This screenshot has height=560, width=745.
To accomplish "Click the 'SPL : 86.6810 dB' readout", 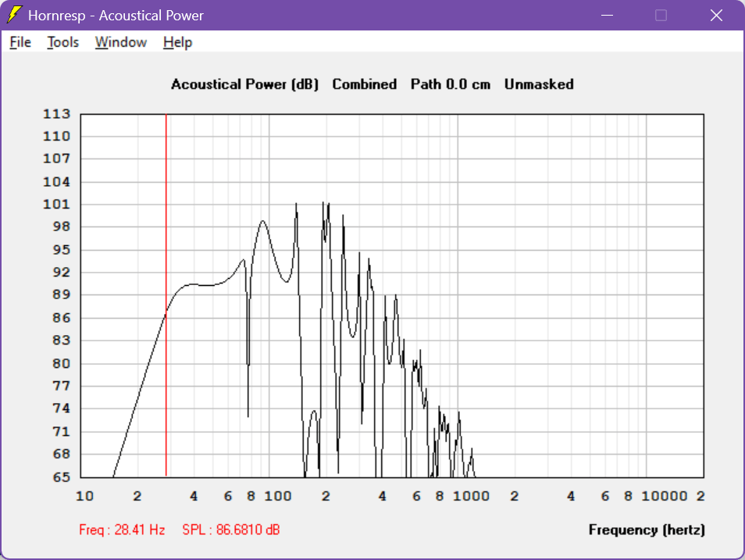I will click(231, 530).
